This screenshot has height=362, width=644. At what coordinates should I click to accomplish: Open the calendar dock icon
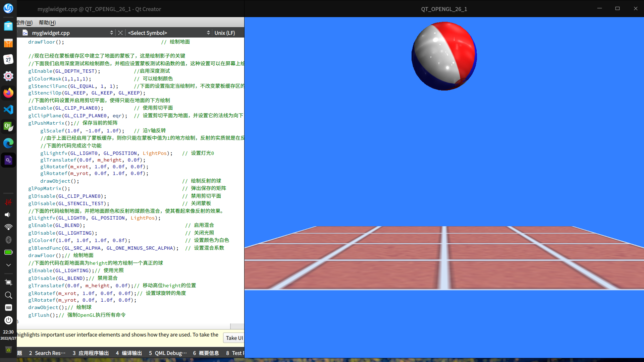click(x=8, y=59)
